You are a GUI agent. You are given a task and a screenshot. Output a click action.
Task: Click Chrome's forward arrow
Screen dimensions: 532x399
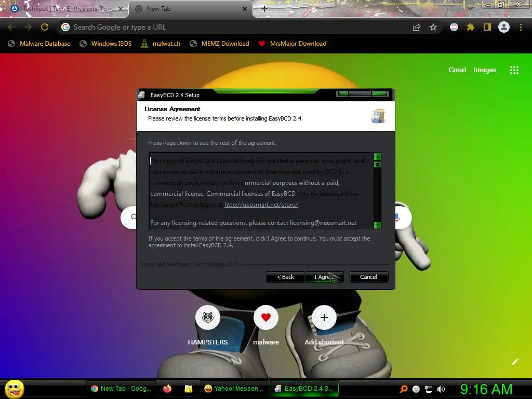[28, 27]
